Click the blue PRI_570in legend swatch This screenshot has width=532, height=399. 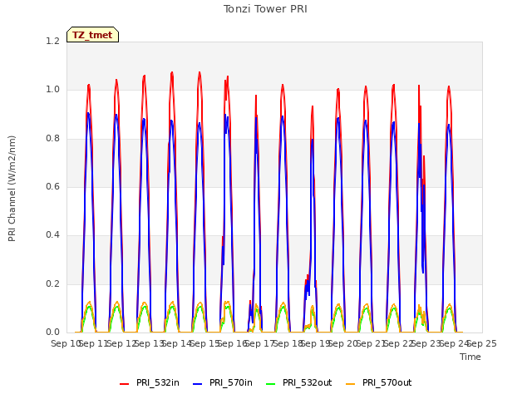[x=198, y=384]
